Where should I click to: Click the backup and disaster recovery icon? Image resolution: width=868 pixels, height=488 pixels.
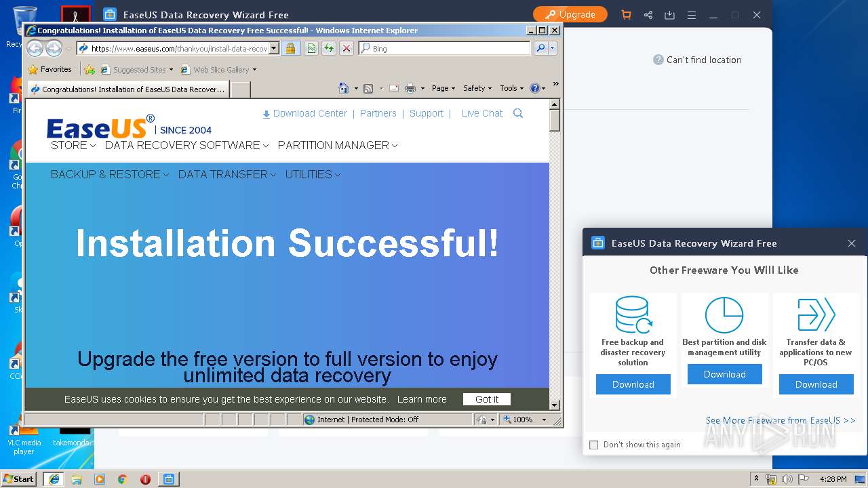point(633,314)
